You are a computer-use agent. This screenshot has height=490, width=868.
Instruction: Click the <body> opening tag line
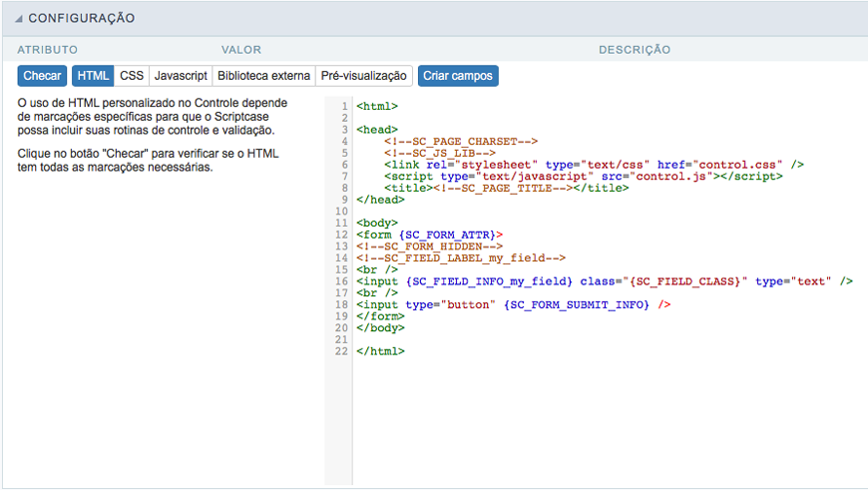pyautogui.click(x=377, y=224)
